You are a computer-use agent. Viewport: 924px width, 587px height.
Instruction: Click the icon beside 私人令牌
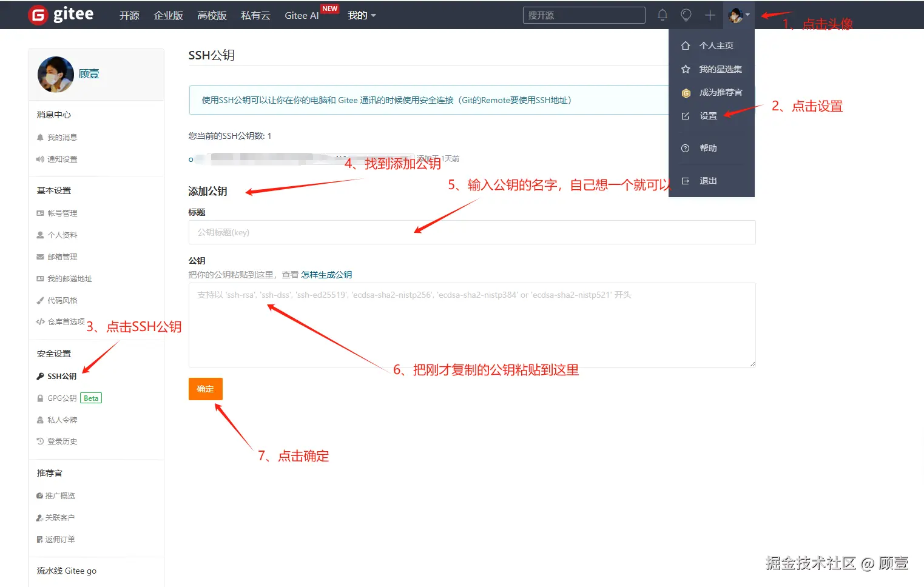(40, 420)
